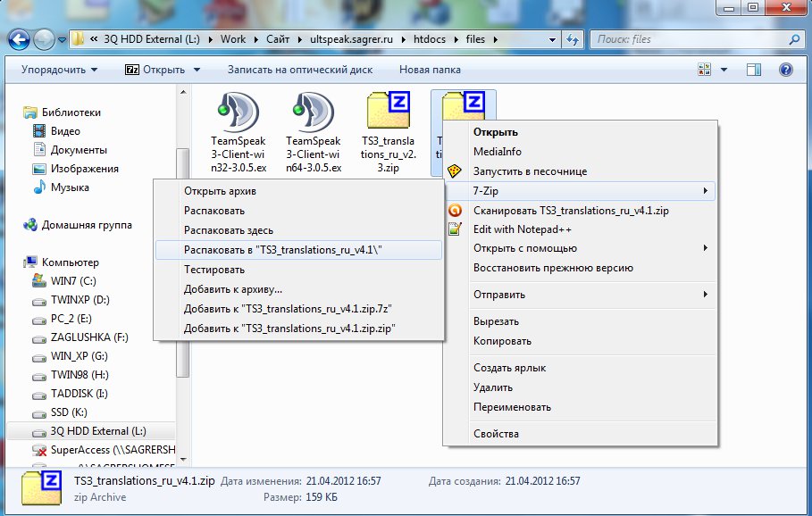The width and height of the screenshot is (812, 516).
Task: Open the Упорядочить dropdown menu
Action: point(60,70)
